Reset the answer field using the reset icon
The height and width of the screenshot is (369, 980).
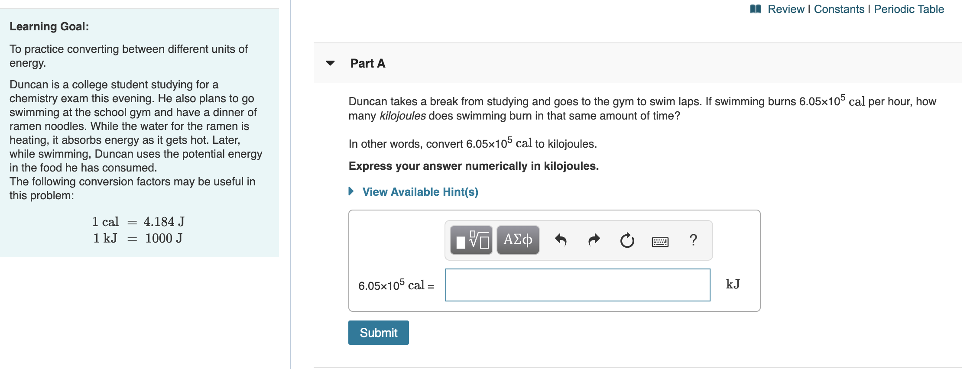point(627,240)
